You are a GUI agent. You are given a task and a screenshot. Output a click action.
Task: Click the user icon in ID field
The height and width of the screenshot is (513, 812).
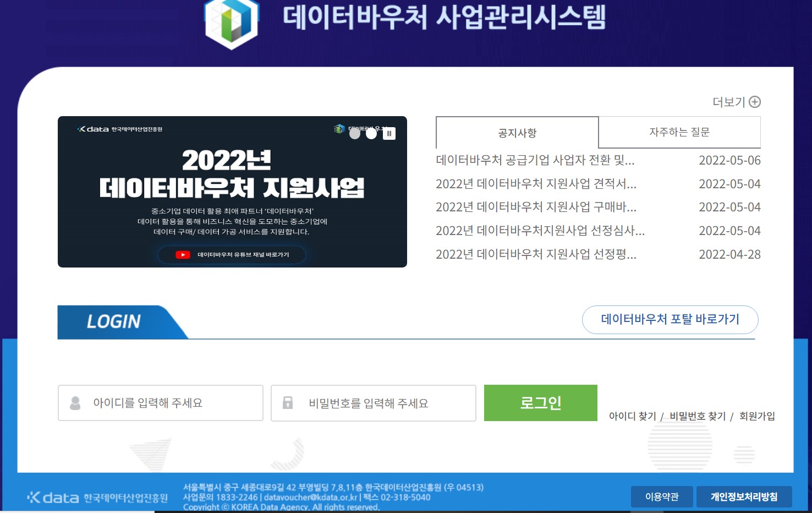click(75, 403)
